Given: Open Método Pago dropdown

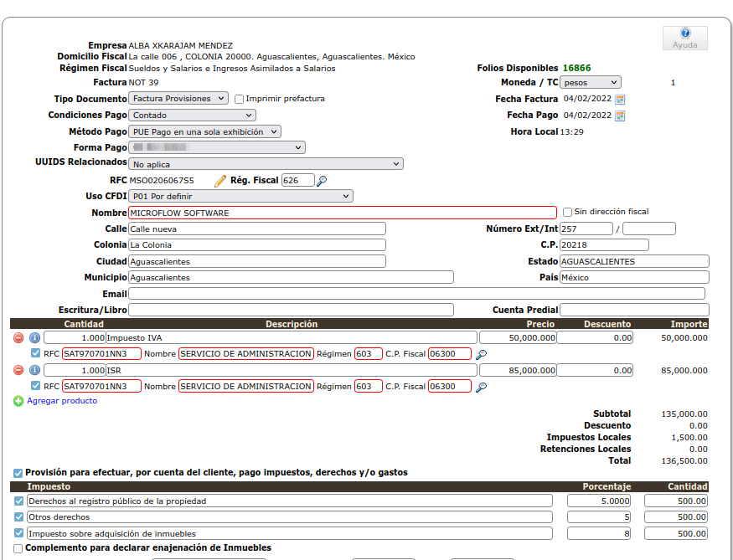Looking at the screenshot, I should tap(204, 131).
